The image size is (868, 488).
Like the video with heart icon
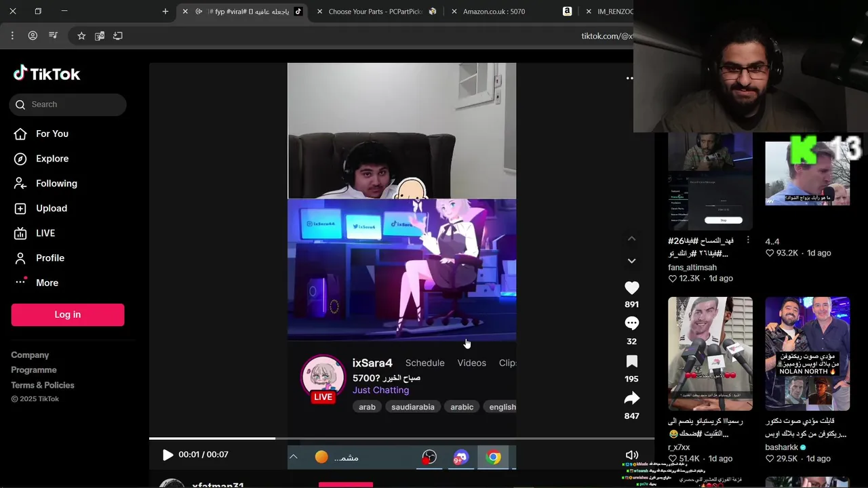(631, 287)
